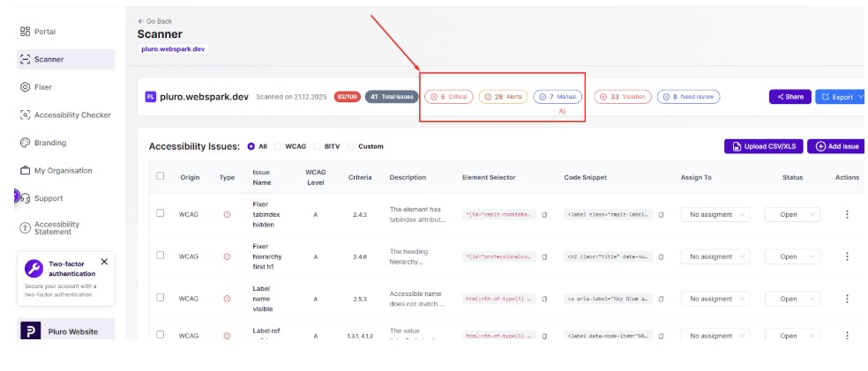The width and height of the screenshot is (868, 371).
Task: Click the 62/100 score badge
Action: [x=347, y=97]
